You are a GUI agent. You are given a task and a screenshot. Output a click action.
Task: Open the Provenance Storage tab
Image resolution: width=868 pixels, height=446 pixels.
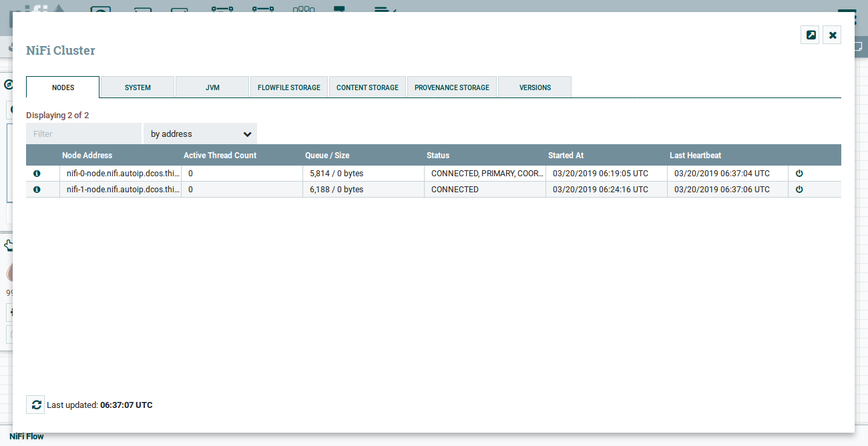tap(452, 87)
